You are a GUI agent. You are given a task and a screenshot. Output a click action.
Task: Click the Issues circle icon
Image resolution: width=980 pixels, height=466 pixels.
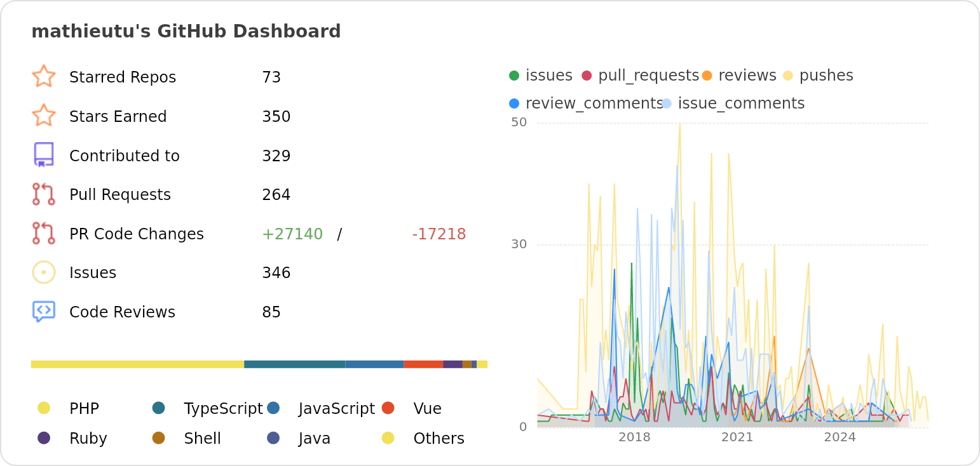click(43, 272)
